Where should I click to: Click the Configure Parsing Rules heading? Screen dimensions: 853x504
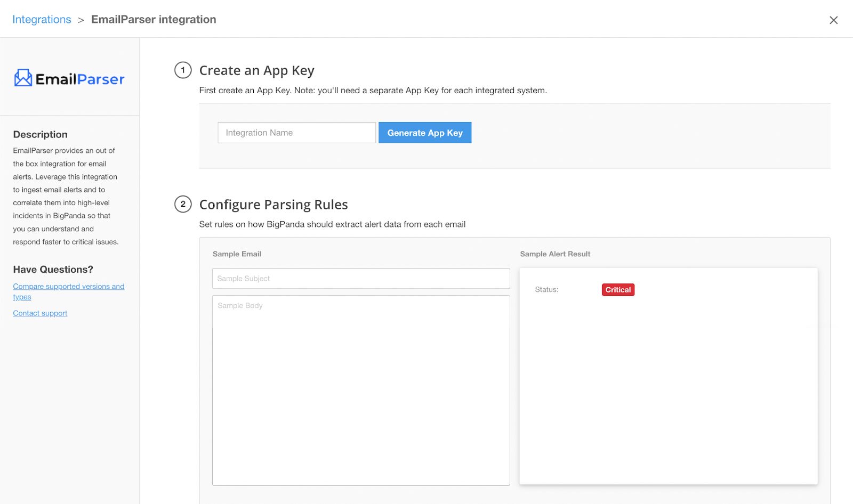[x=273, y=205]
